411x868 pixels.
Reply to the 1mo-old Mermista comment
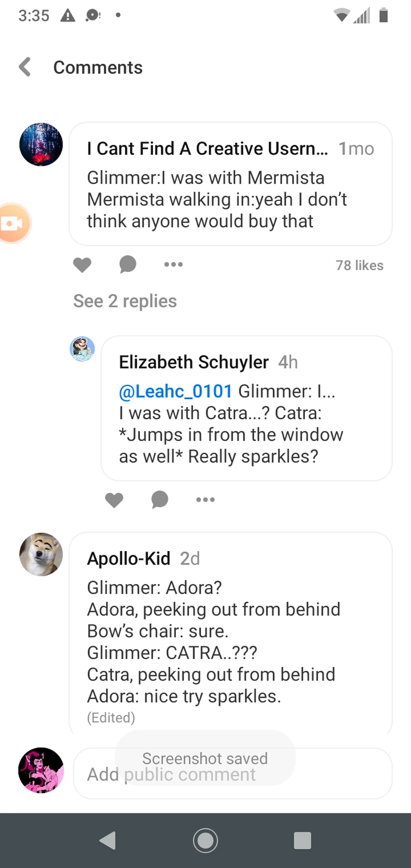coord(128,265)
